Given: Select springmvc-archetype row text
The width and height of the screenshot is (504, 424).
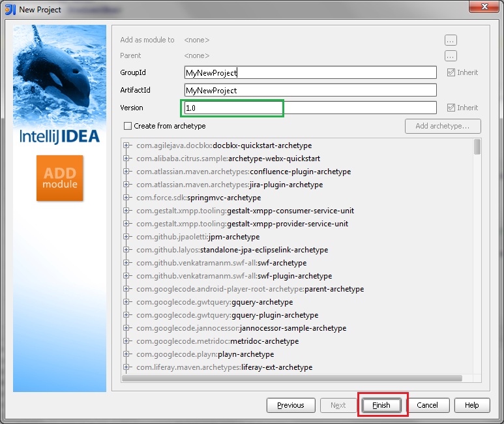Looking at the screenshot, I should (199, 198).
